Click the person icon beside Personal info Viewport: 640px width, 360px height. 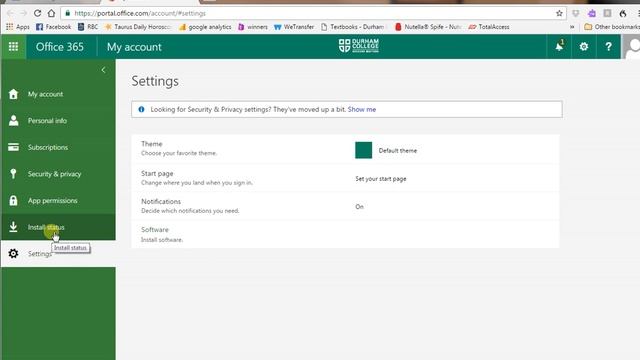tap(13, 120)
